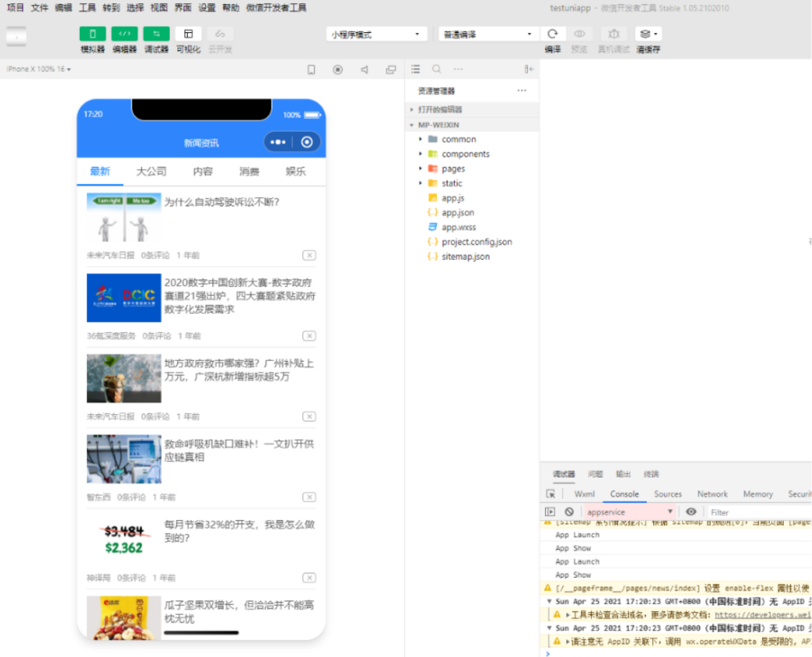Image resolution: width=812 pixels, height=657 pixels.
Task: Switch to the Network devtools tab
Action: [712, 494]
